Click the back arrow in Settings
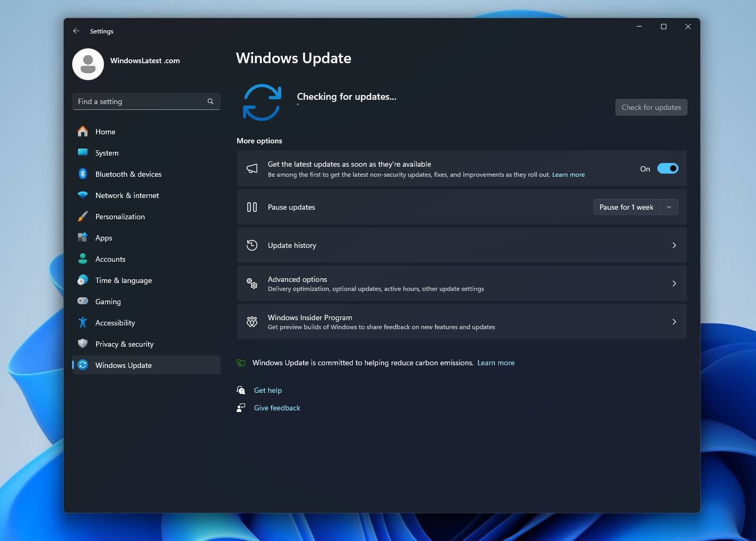Viewport: 756px width, 541px height. (76, 31)
